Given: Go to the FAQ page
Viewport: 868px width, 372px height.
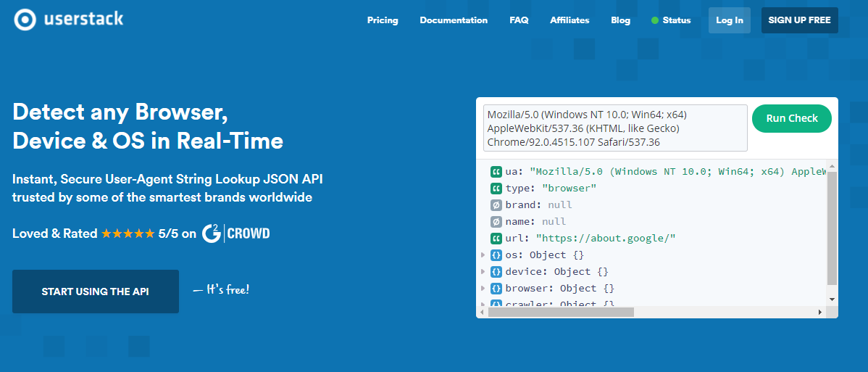Looking at the screenshot, I should [x=519, y=20].
